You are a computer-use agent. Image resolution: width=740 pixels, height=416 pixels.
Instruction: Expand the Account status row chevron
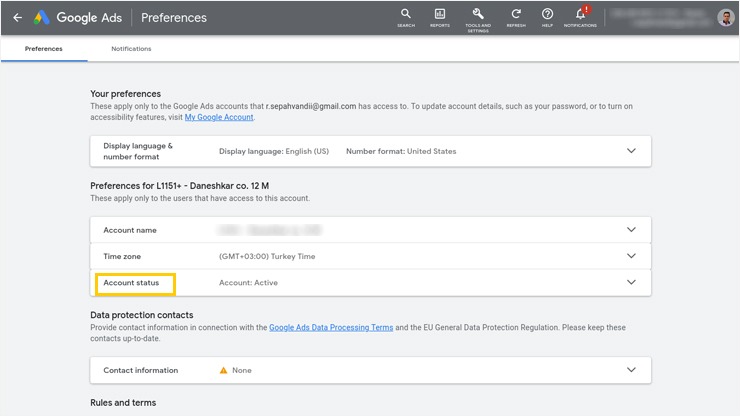coord(631,283)
